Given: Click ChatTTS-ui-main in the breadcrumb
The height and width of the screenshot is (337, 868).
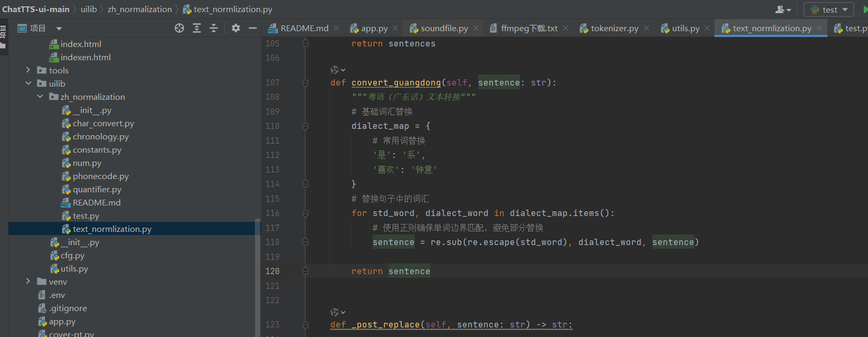Looking at the screenshot, I should 36,9.
